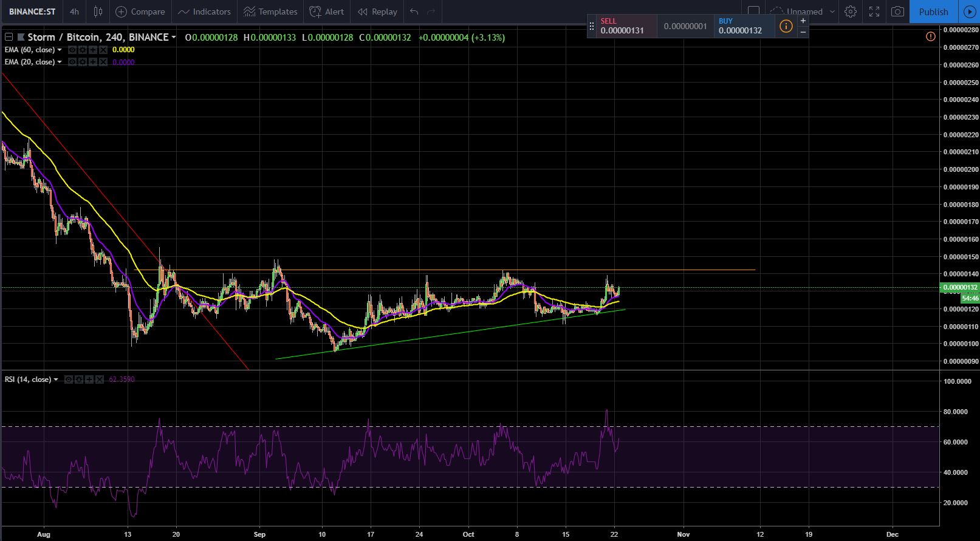Hide the EMA (60, close) indicator
Image resolution: width=980 pixels, height=541 pixels.
point(72,50)
